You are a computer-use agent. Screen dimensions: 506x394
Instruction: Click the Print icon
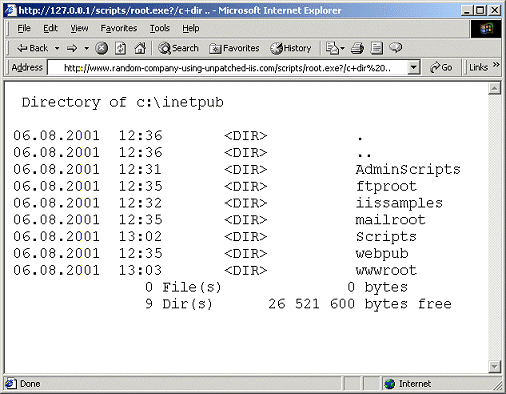pos(357,48)
